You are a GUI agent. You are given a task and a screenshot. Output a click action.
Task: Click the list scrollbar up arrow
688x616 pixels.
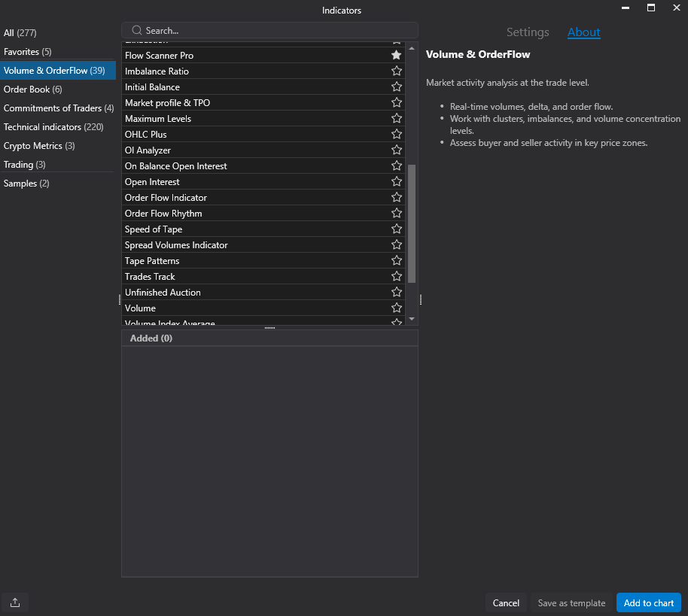coord(412,48)
